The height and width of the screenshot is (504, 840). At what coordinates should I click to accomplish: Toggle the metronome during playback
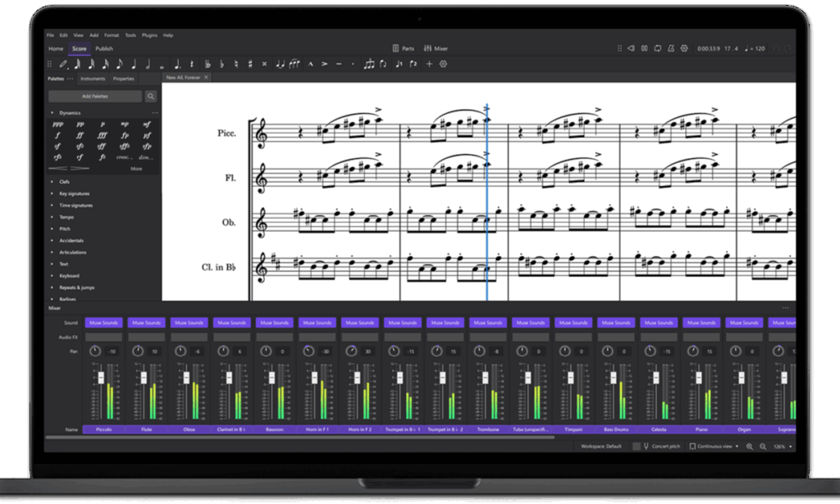pyautogui.click(x=670, y=48)
